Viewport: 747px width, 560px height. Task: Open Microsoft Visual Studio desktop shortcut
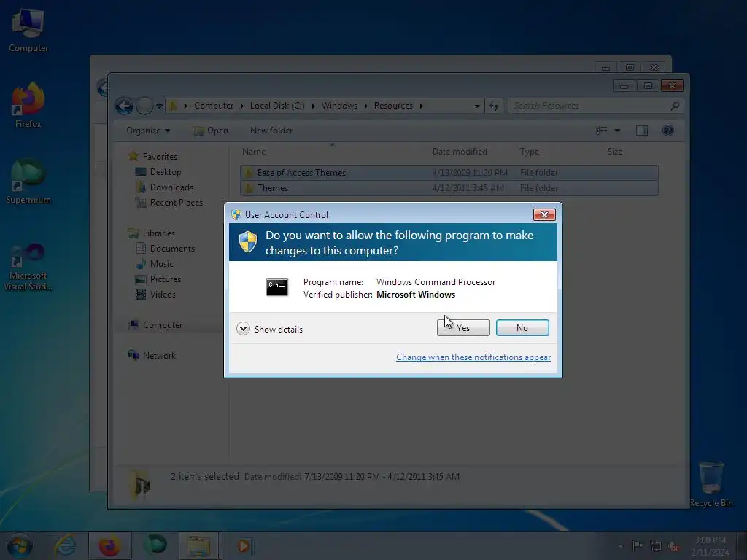[x=28, y=267]
